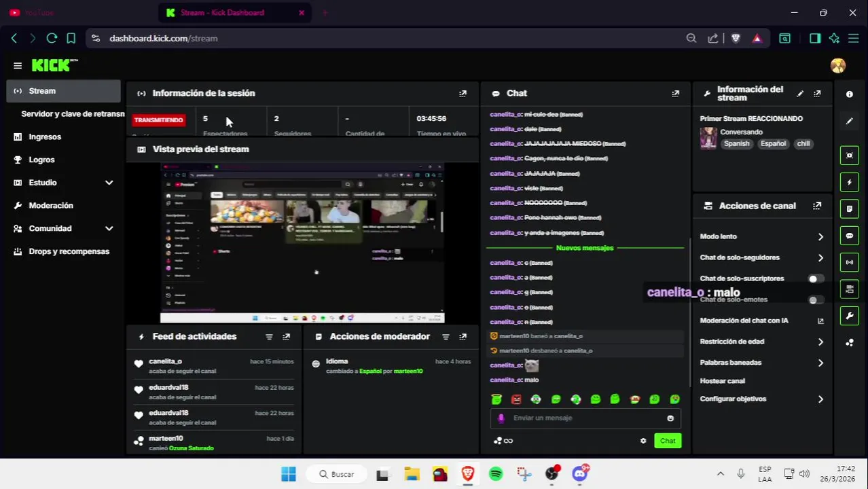
Task: Click the Ozuna Saturado link in feed
Action: coord(192,448)
